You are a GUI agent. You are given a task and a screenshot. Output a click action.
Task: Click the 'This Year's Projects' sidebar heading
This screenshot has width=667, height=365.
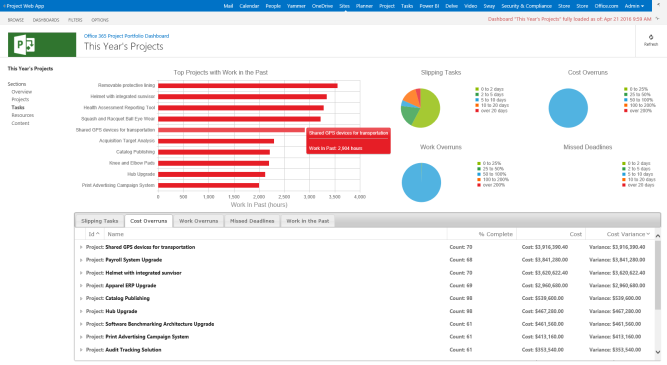click(30, 68)
